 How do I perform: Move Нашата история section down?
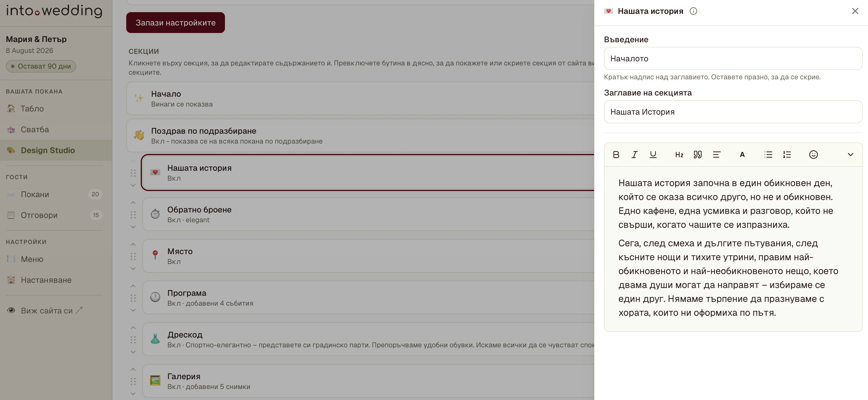[133, 185]
